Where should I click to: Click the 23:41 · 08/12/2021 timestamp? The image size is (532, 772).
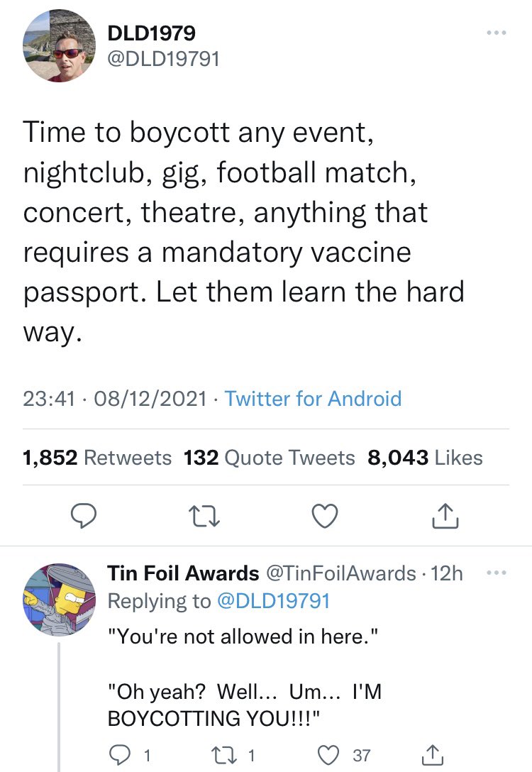(116, 398)
